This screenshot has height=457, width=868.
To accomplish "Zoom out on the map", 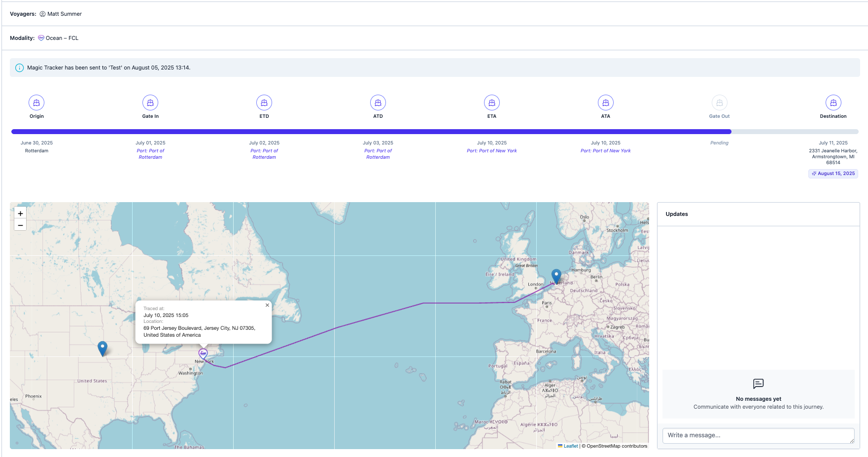I will point(20,225).
